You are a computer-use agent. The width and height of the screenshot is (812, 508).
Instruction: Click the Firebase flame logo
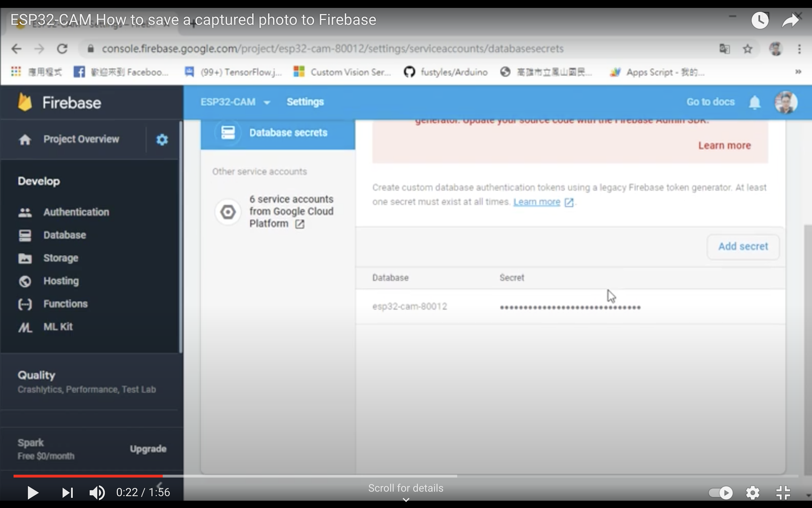tap(25, 102)
